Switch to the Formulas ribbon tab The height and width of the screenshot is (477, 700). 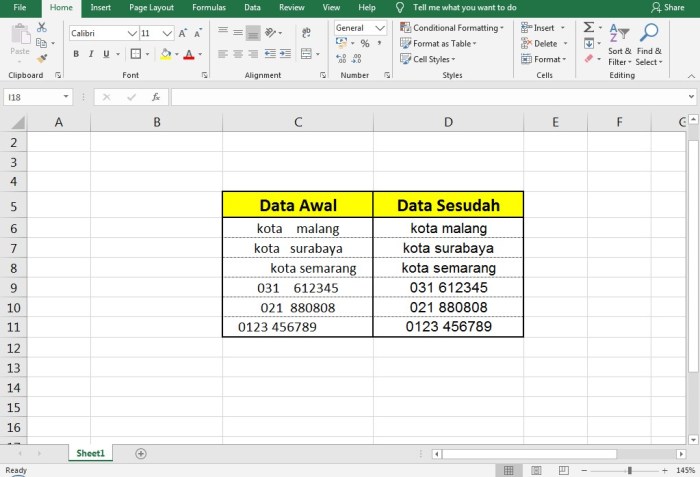[208, 7]
